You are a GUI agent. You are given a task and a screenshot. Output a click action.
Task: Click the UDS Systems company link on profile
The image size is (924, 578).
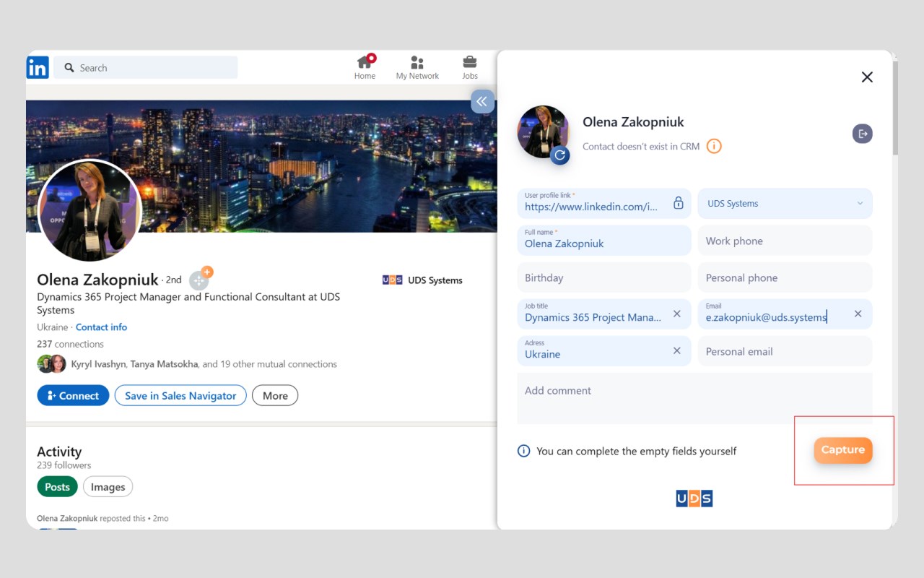click(x=422, y=280)
